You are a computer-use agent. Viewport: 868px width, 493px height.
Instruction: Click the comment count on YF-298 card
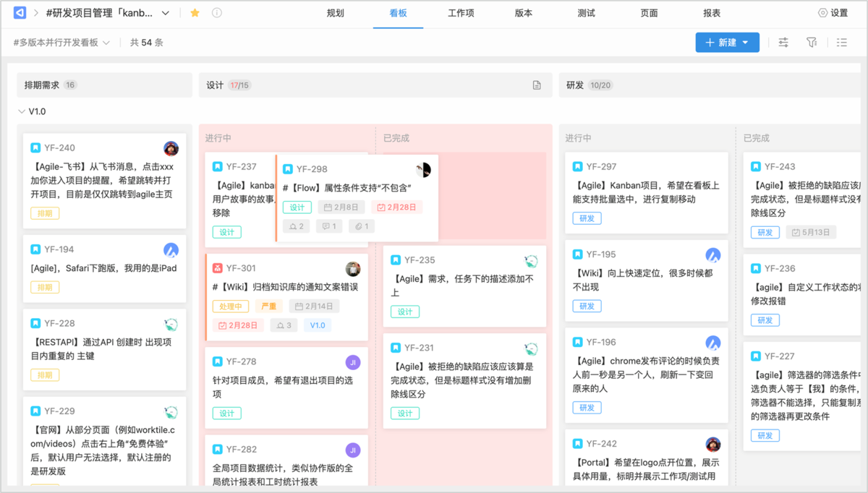(328, 226)
